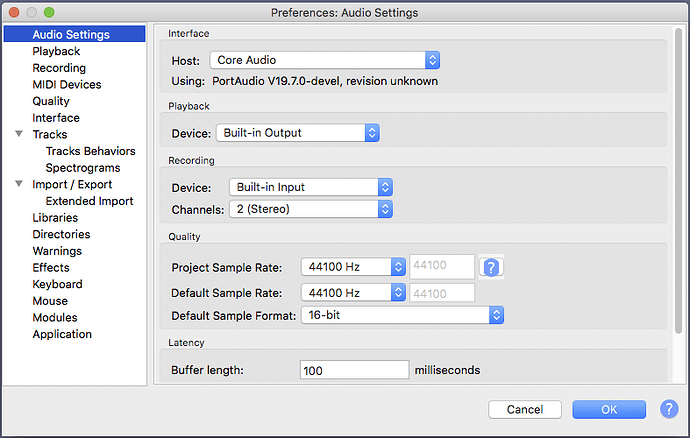Select Tracks preferences category
This screenshot has height=438, width=690.
[50, 134]
